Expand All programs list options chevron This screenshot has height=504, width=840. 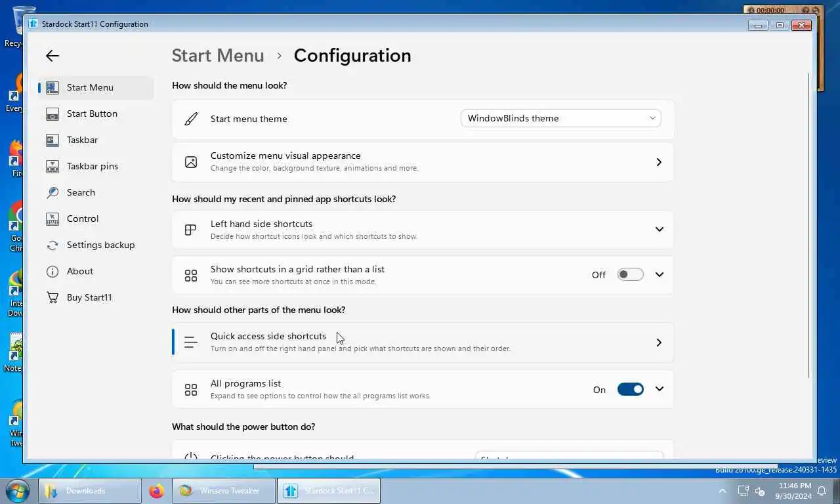pyautogui.click(x=660, y=388)
